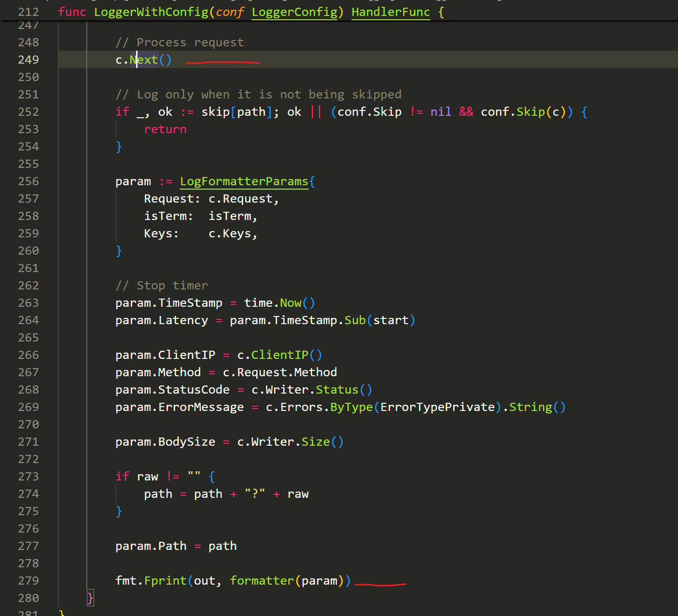Click the return keyword on line 253
This screenshot has width=678, height=616.
point(165,129)
